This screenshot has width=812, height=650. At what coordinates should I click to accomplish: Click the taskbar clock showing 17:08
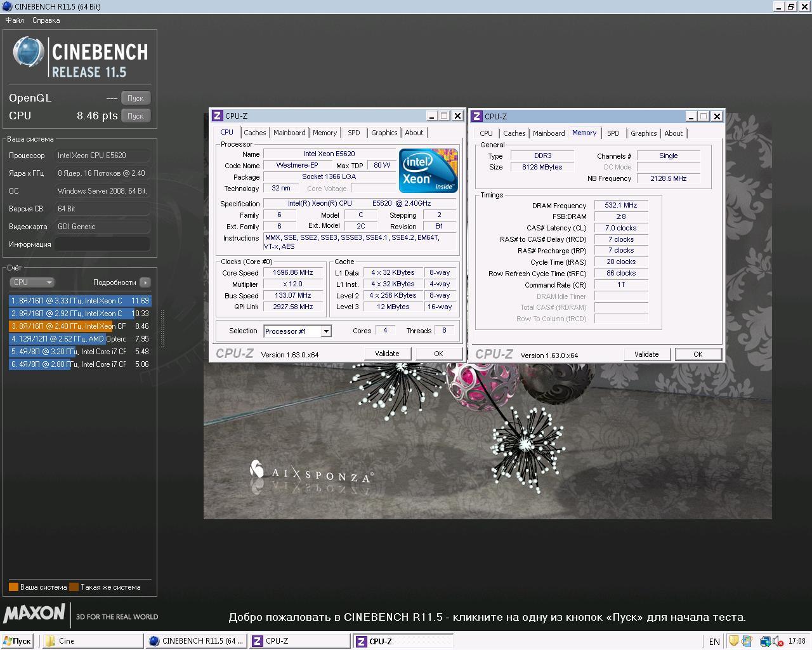tap(797, 641)
